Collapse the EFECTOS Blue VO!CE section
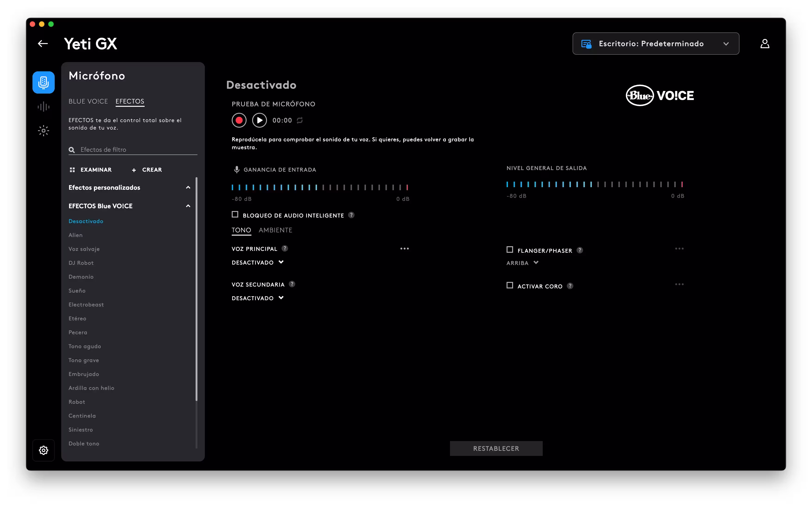This screenshot has height=505, width=812. coord(188,206)
